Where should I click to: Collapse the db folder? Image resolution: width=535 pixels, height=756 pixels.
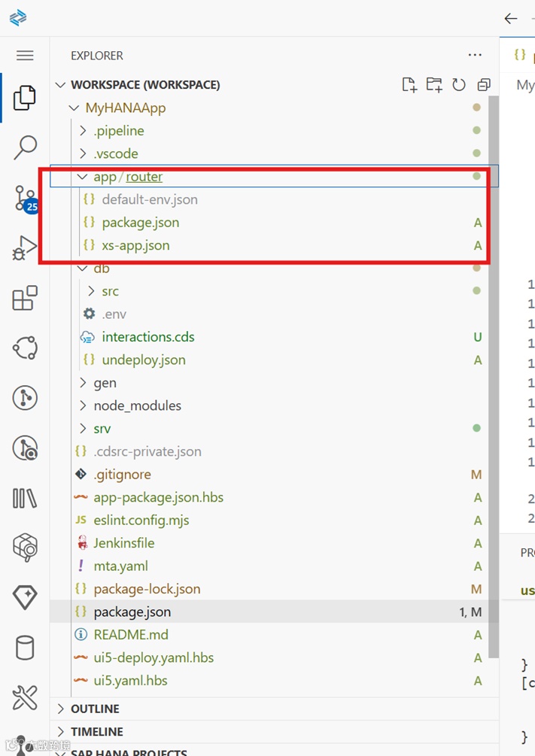[x=83, y=268]
